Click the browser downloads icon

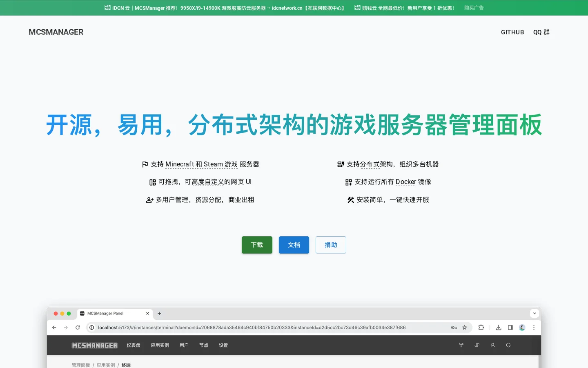coord(499,328)
